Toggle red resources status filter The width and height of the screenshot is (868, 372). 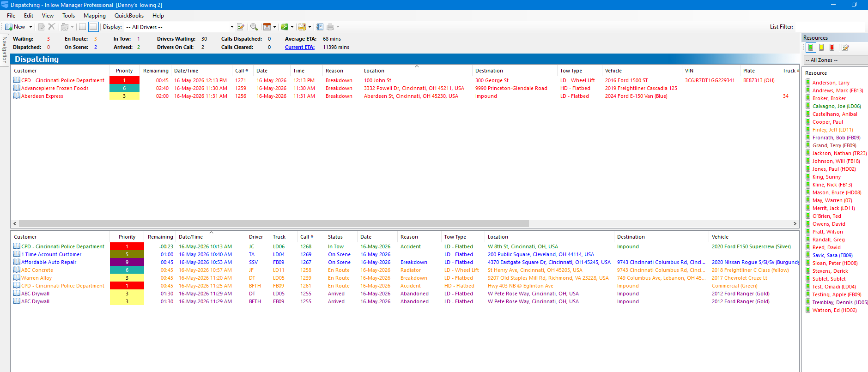tap(832, 48)
